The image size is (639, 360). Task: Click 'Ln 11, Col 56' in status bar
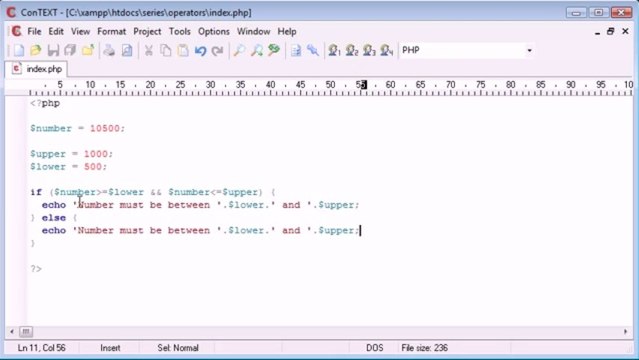pyautogui.click(x=42, y=348)
